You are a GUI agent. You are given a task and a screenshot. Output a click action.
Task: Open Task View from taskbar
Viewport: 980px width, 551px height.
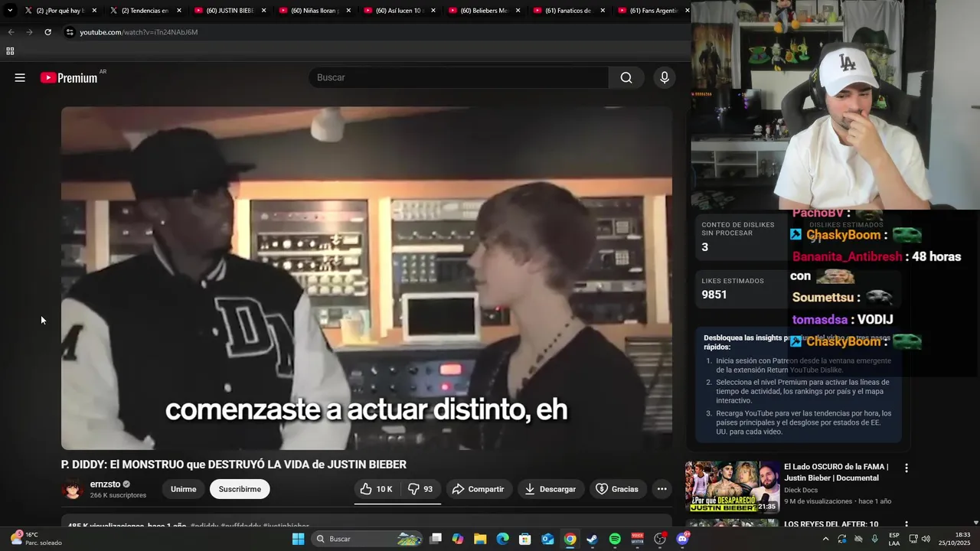click(x=436, y=539)
